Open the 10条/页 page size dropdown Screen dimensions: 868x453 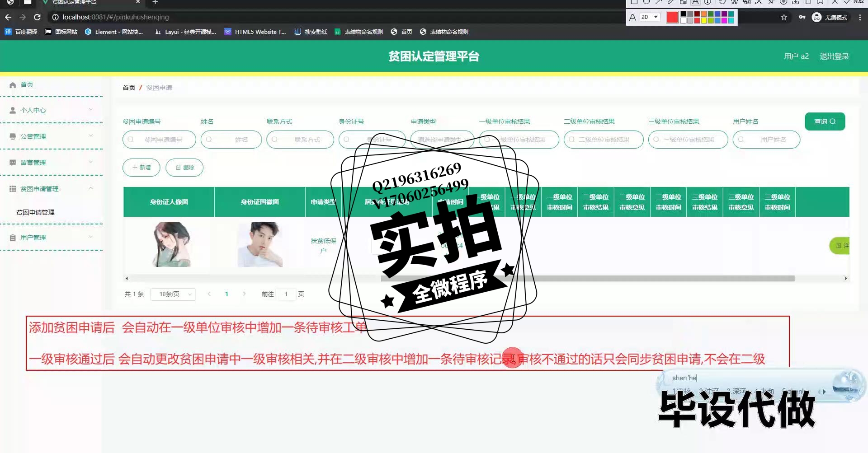[x=173, y=294]
